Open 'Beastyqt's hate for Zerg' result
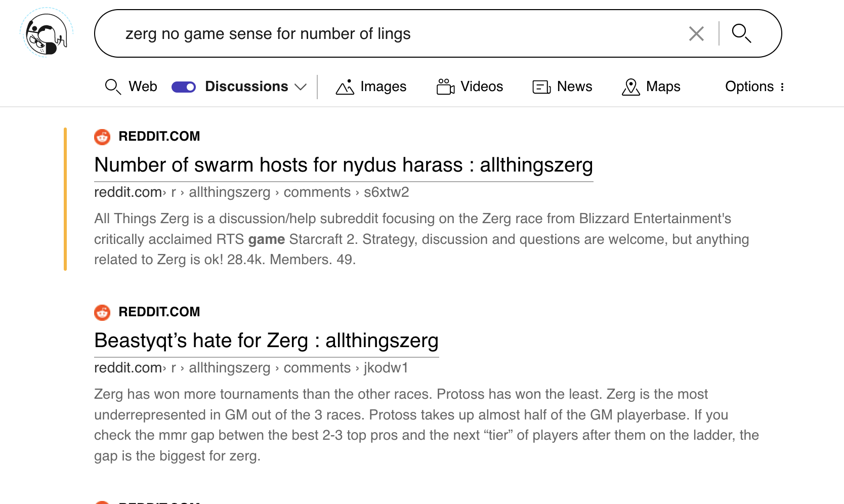 coord(266,341)
